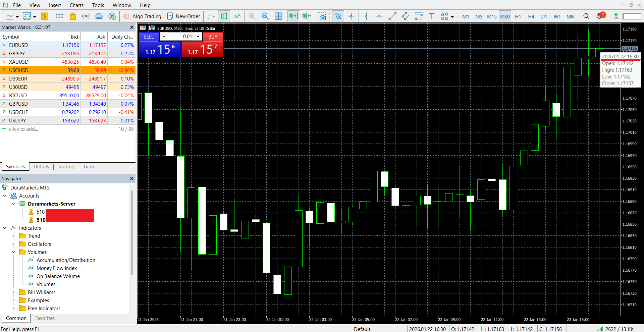Draw a horizontal line on the chart

379,16
